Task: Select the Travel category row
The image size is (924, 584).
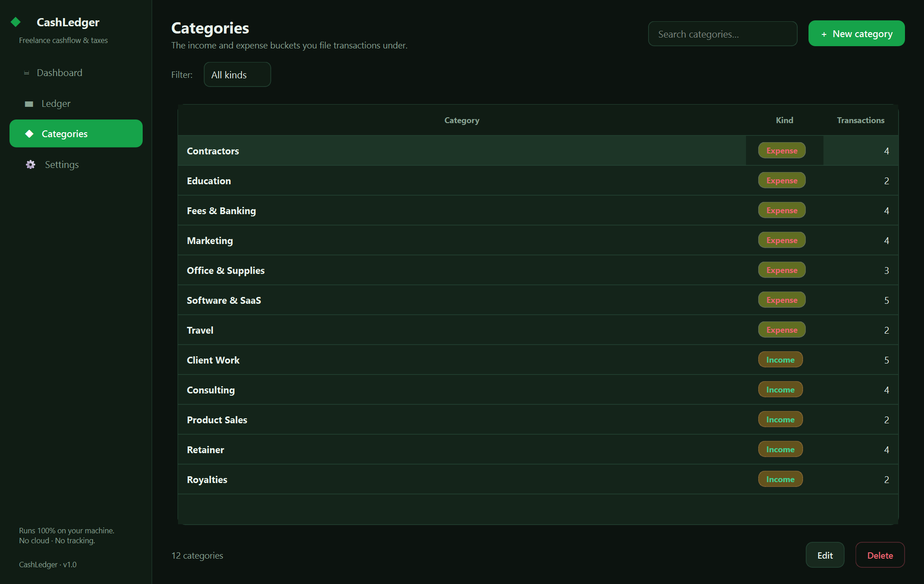Action: (538, 330)
